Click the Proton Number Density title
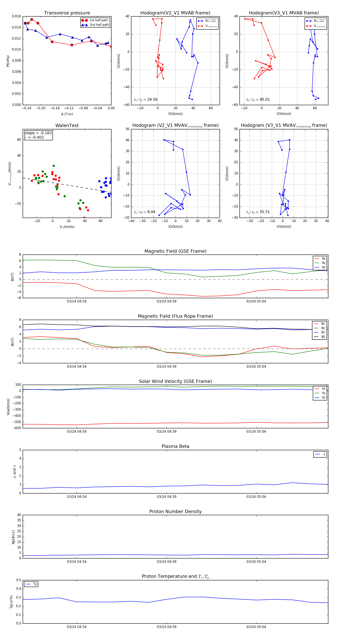 pos(175,511)
